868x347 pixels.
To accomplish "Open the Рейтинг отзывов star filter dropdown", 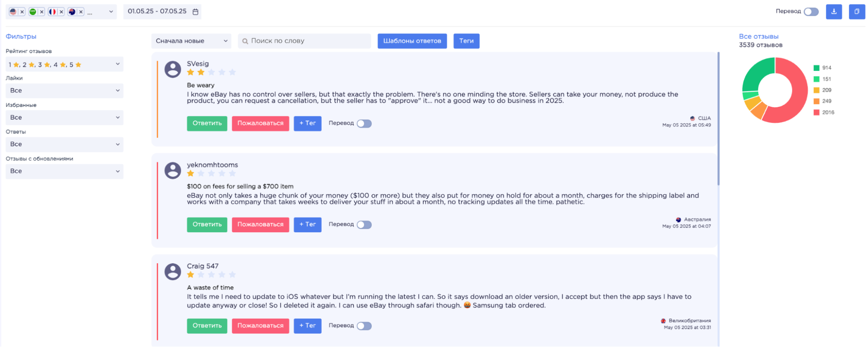I will 64,64.
